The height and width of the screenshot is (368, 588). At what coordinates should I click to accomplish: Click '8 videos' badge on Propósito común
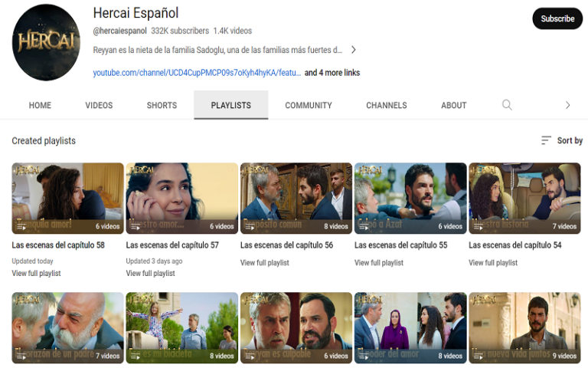tap(336, 226)
